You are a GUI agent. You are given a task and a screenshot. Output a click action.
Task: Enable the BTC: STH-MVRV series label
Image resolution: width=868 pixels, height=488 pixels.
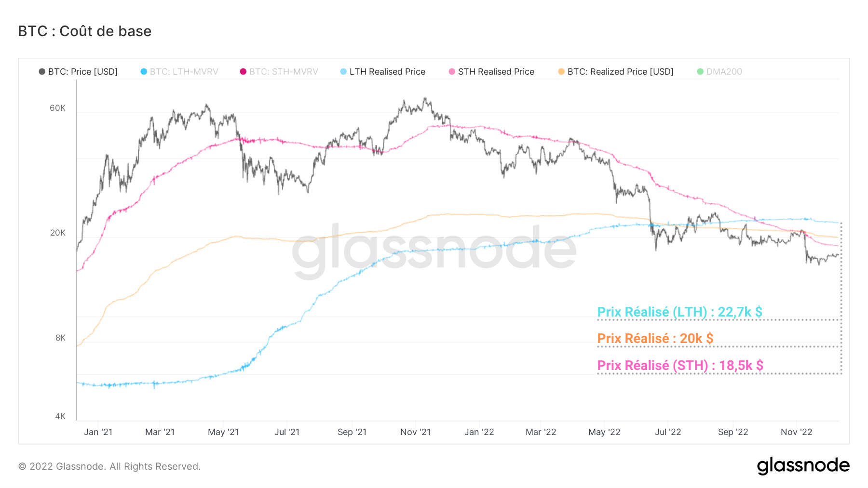(284, 72)
